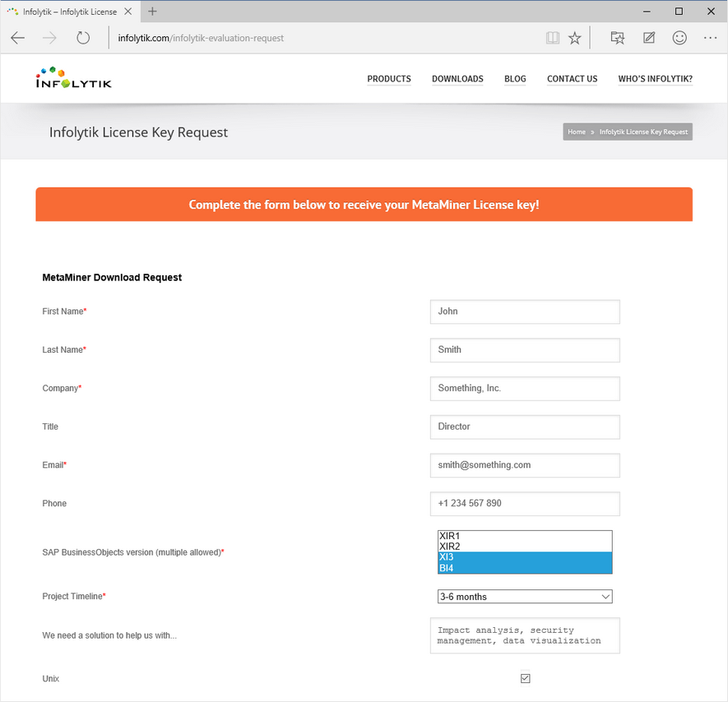
Task: Click the Infolytik logo
Action: 73,77
